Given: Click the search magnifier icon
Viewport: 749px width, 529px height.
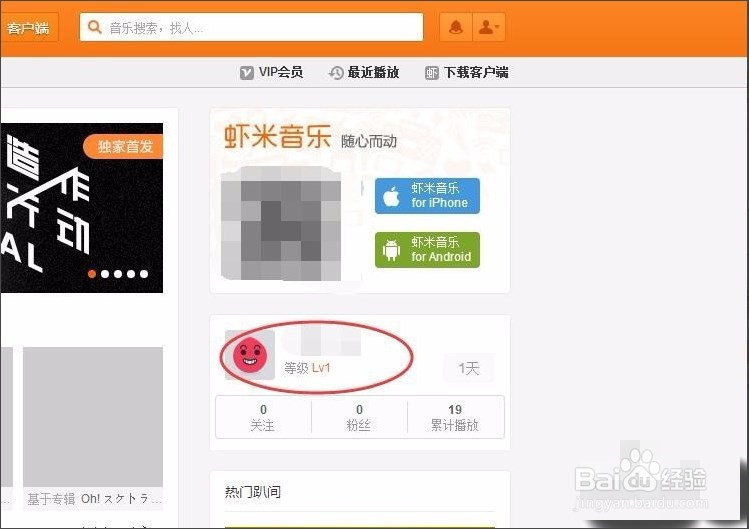Looking at the screenshot, I should [x=95, y=27].
